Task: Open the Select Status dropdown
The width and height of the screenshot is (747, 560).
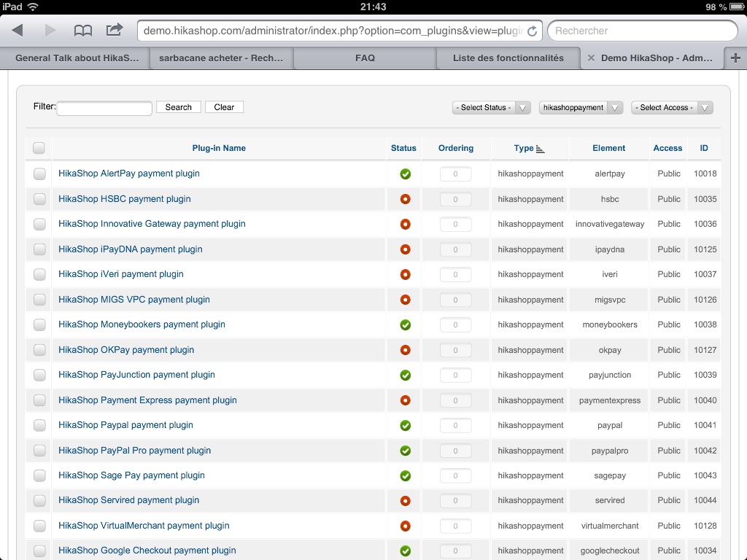Action: coord(491,108)
